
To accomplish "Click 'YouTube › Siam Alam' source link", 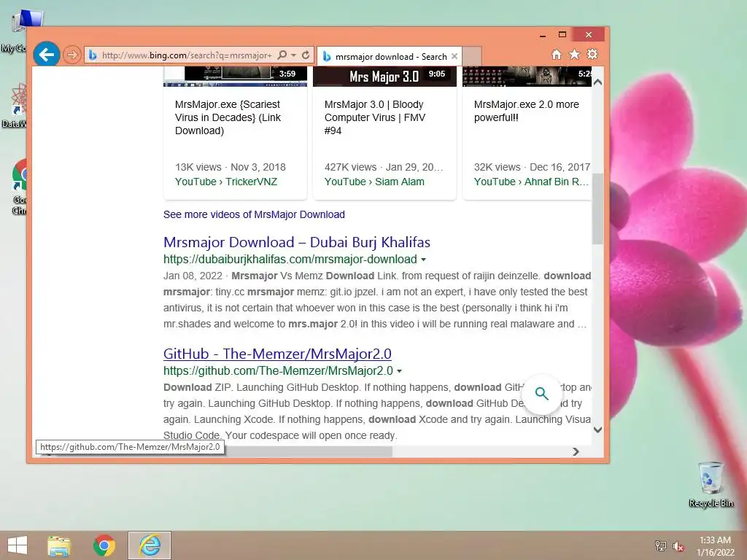I will pyautogui.click(x=374, y=182).
